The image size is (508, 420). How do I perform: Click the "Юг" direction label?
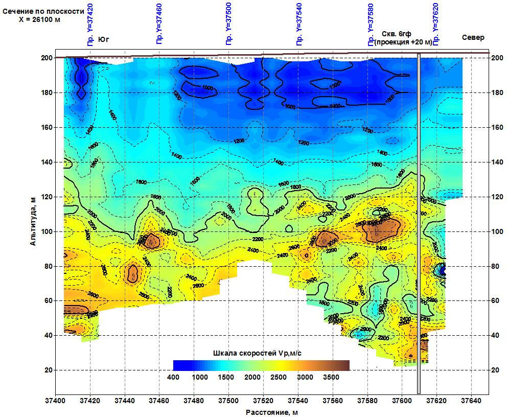(x=104, y=39)
